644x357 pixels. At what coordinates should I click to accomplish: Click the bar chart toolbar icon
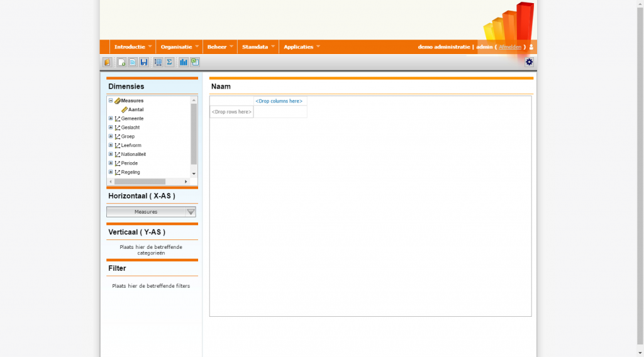[x=184, y=62]
